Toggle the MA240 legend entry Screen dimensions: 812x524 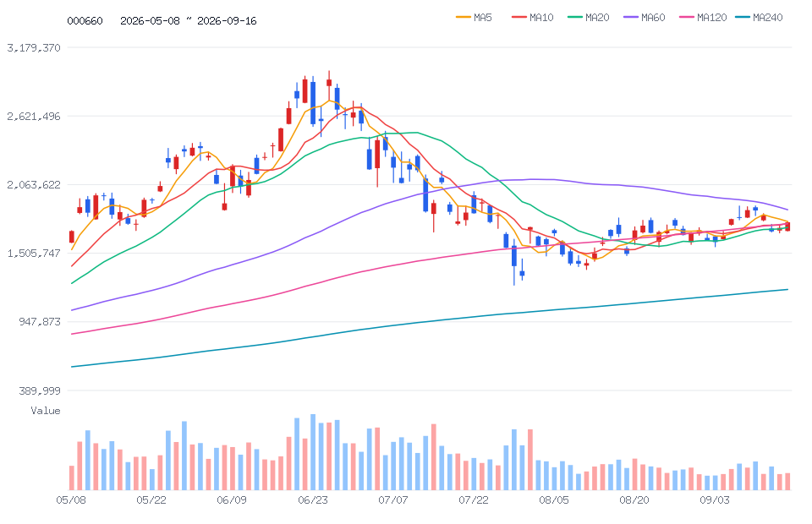click(759, 18)
